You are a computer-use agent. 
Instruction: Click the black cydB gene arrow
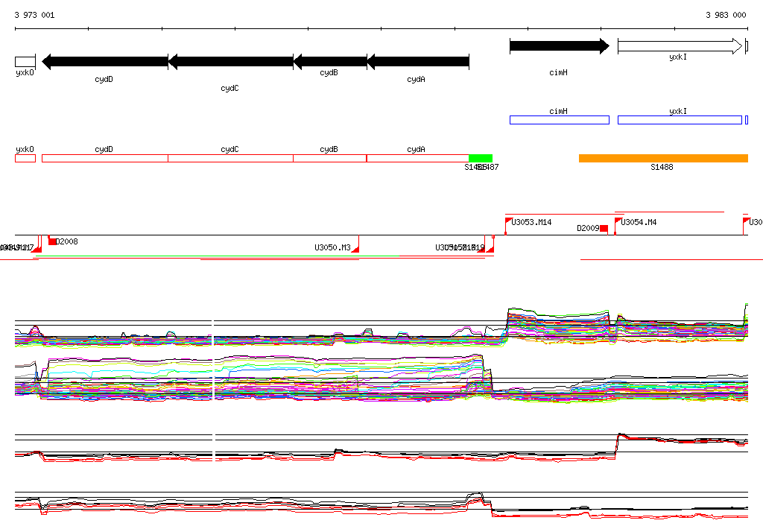(x=330, y=62)
